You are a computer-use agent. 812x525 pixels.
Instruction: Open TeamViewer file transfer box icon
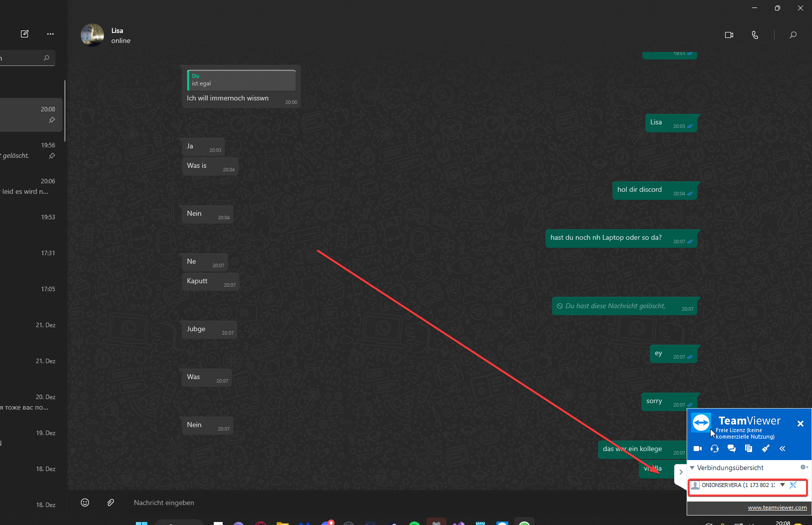click(x=749, y=449)
